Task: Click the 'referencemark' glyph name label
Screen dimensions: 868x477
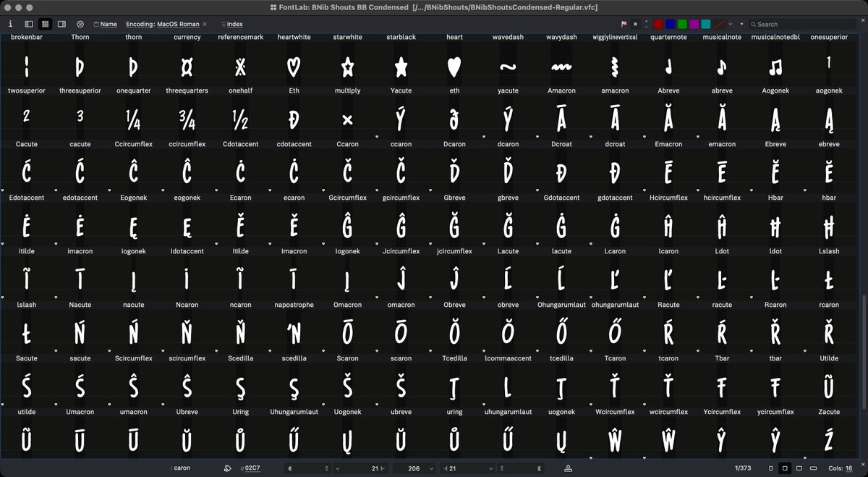Action: tap(240, 37)
